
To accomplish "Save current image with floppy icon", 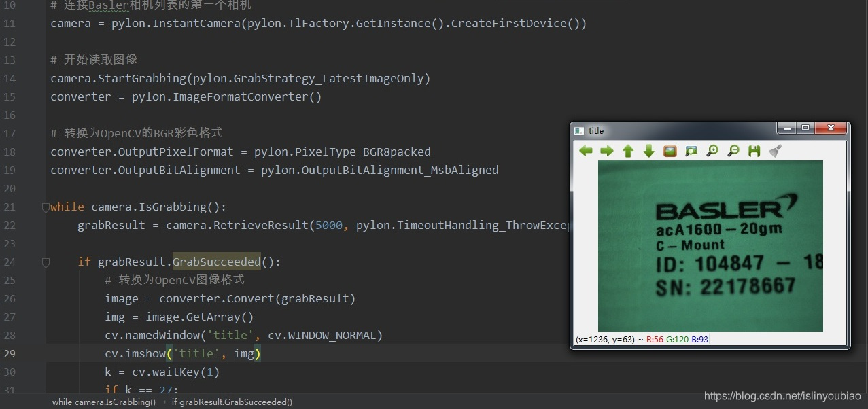I will coord(754,151).
